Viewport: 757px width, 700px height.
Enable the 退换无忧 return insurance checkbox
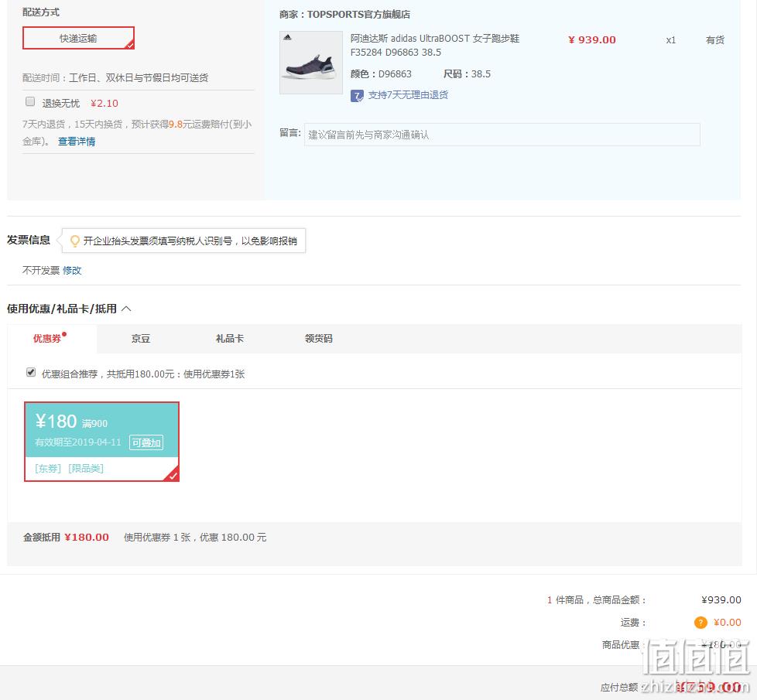click(x=30, y=102)
